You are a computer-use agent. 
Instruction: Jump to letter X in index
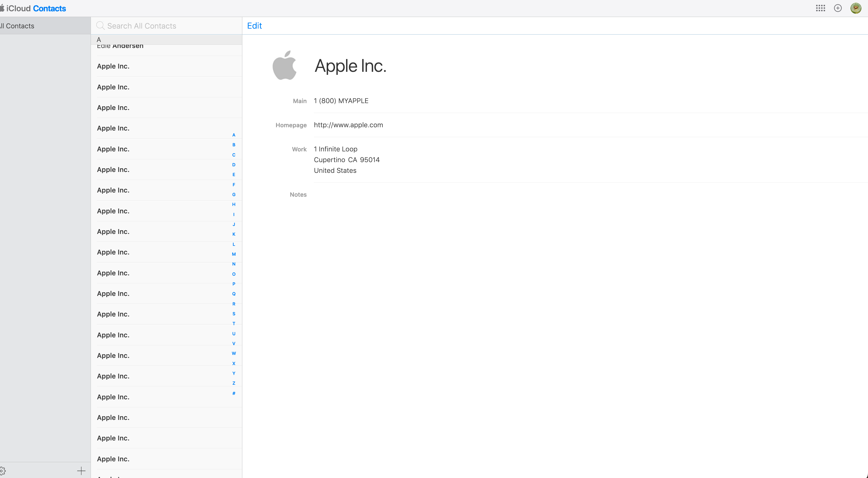pyautogui.click(x=234, y=364)
